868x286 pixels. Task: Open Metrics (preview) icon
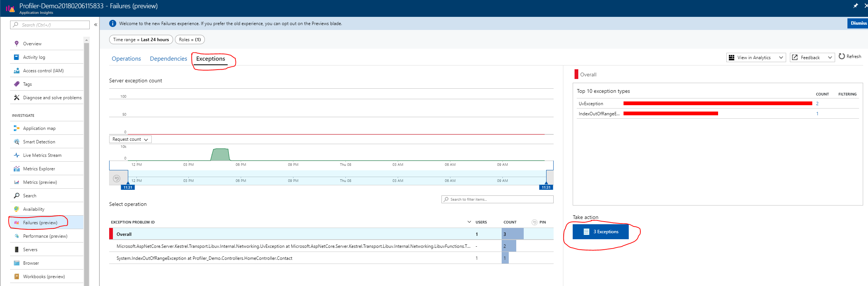(x=16, y=182)
